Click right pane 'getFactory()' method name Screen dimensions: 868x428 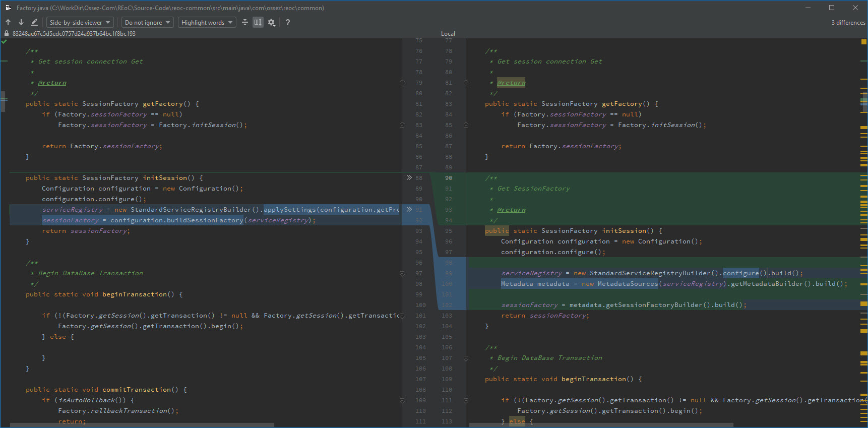click(626, 104)
